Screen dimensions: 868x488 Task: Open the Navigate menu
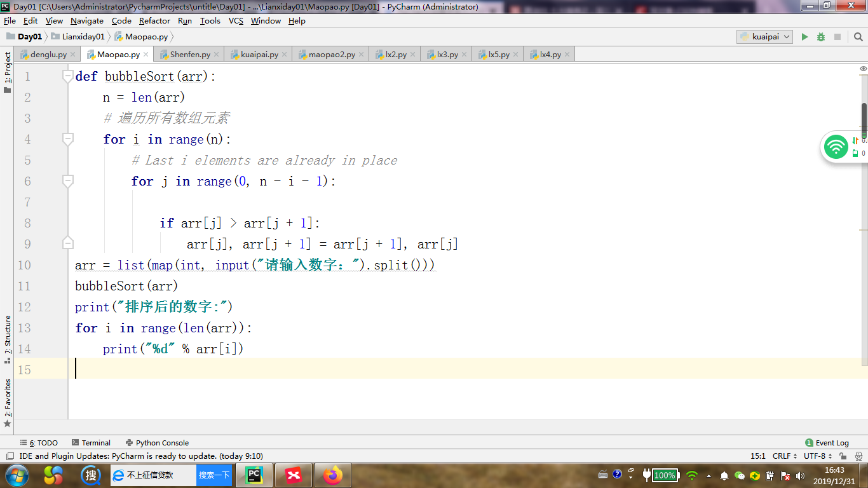(87, 21)
